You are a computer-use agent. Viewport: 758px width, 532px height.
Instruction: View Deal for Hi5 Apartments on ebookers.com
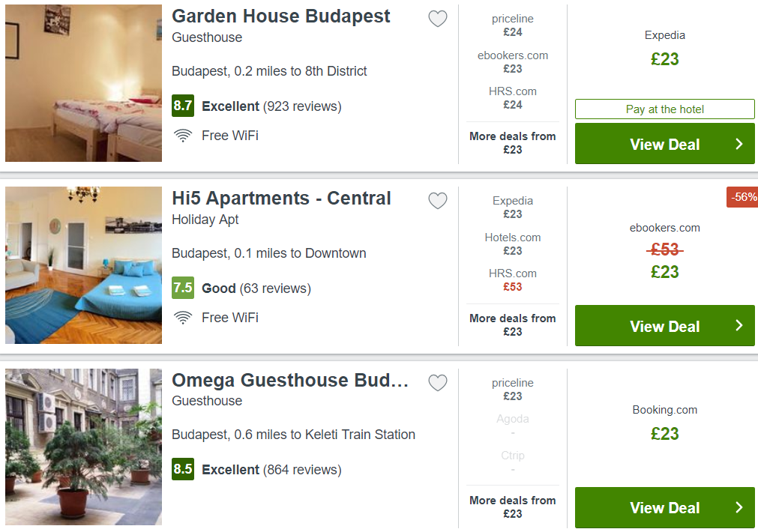pyautogui.click(x=665, y=326)
